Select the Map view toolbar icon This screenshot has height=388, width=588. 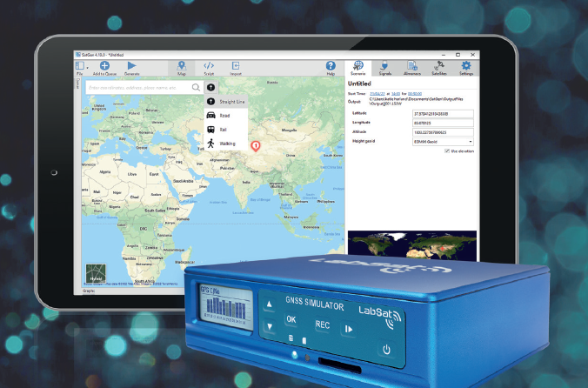182,65
